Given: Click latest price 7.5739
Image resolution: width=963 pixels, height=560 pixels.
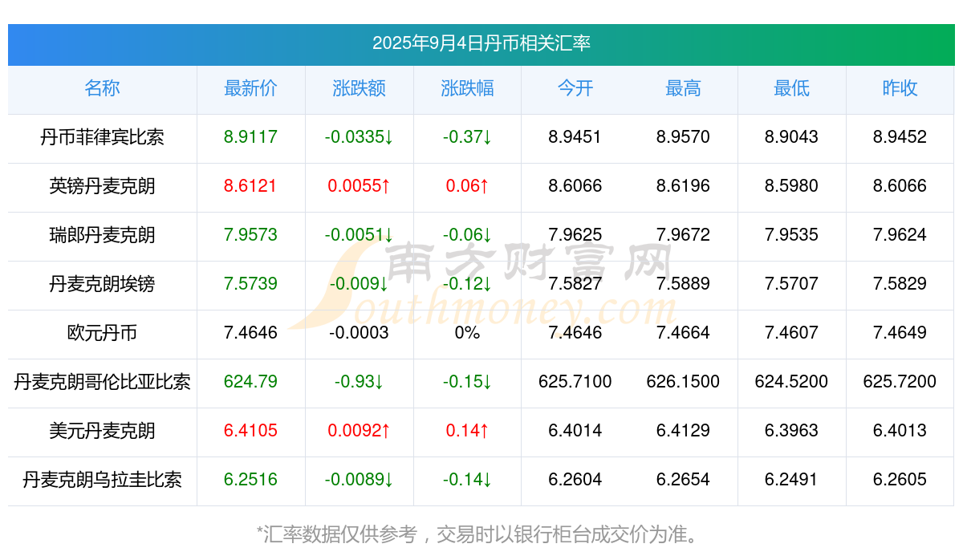Looking at the screenshot, I should pos(251,284).
